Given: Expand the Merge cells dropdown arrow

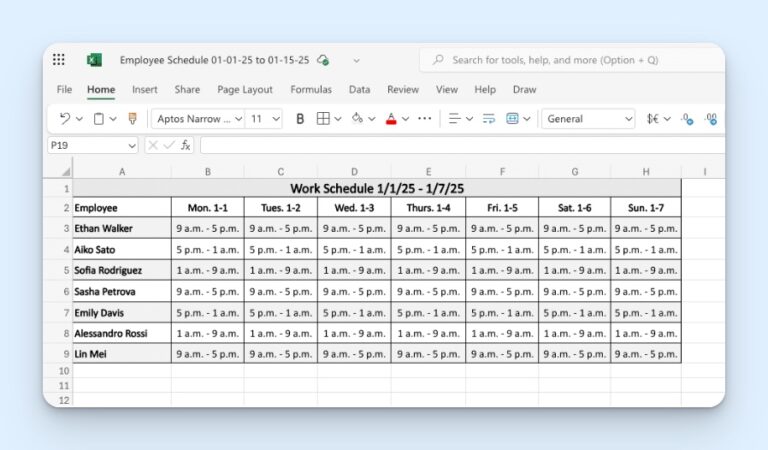Looking at the screenshot, I should pos(527,119).
